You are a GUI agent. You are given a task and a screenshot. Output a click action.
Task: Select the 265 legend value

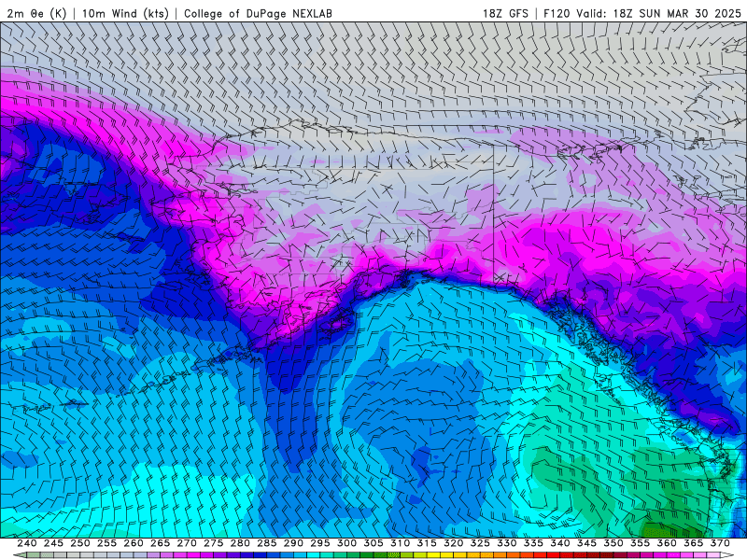click(x=160, y=543)
